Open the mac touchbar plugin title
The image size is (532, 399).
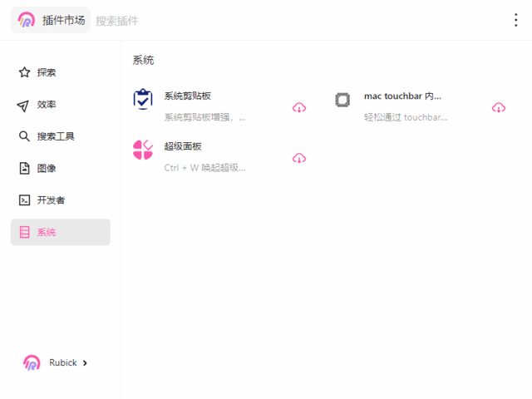[402, 96]
